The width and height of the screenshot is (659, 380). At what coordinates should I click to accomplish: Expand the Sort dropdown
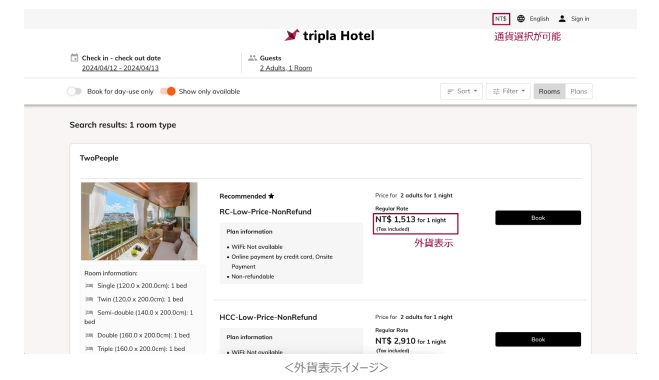[x=461, y=91]
